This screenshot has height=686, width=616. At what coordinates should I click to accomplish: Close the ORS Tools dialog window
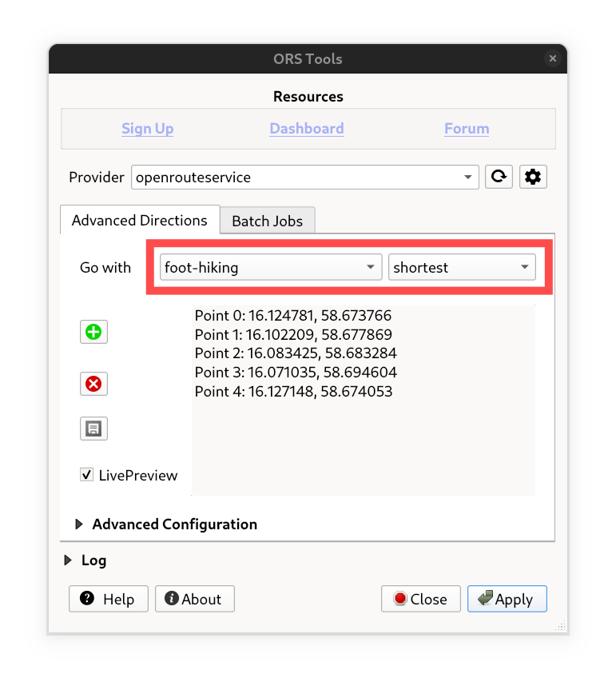pos(553,59)
